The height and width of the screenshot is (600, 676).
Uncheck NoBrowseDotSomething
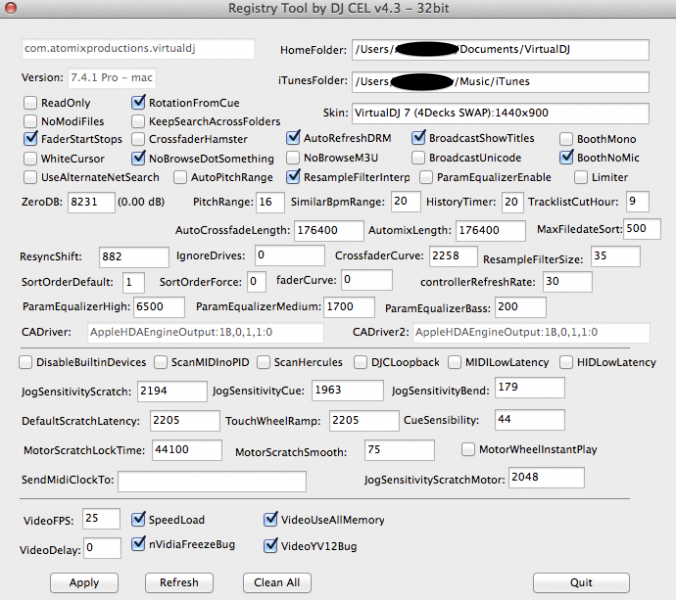click(x=138, y=158)
